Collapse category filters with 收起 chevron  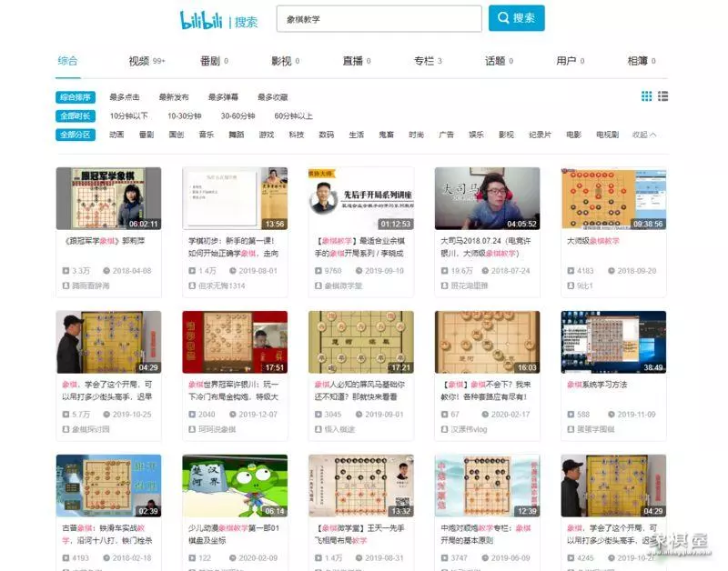[x=644, y=135]
